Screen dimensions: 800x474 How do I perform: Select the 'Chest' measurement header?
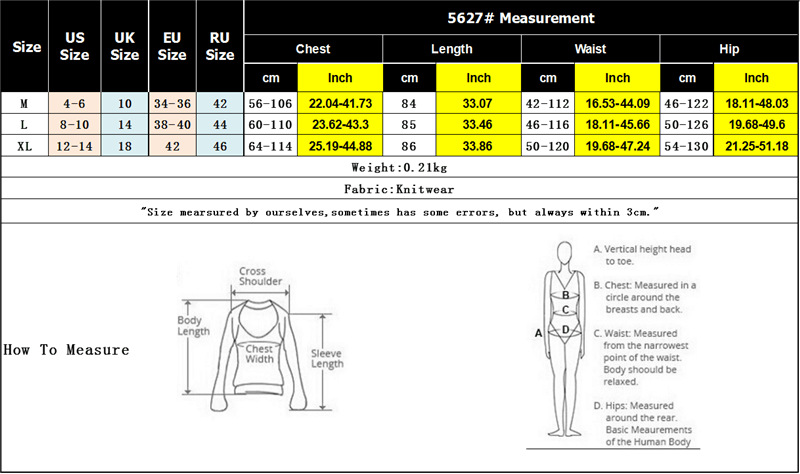point(313,49)
